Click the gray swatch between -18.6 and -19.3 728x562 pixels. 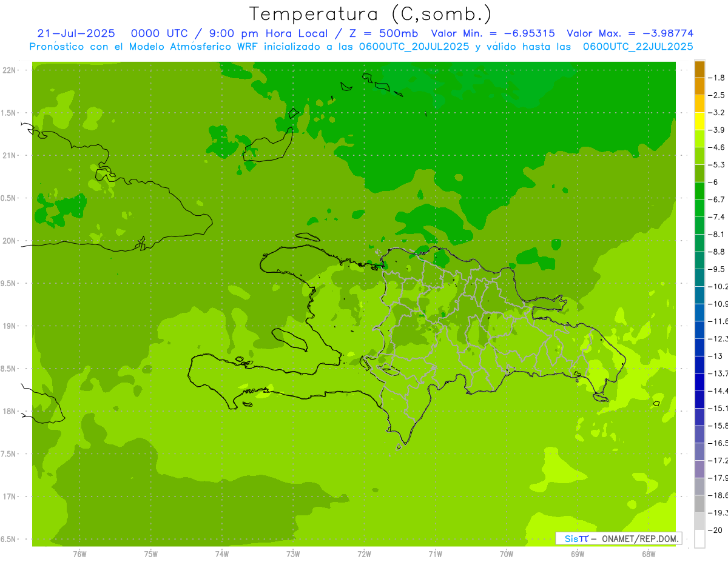tap(699, 504)
